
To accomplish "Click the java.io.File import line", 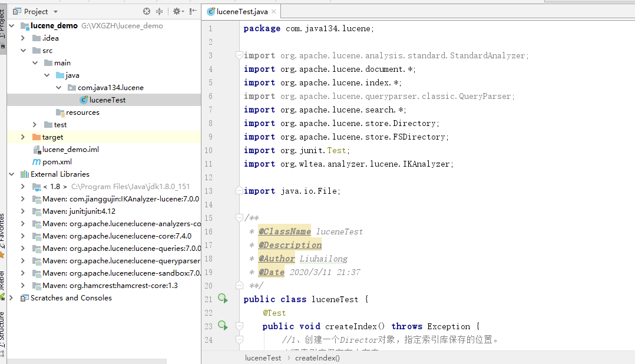I will (292, 191).
